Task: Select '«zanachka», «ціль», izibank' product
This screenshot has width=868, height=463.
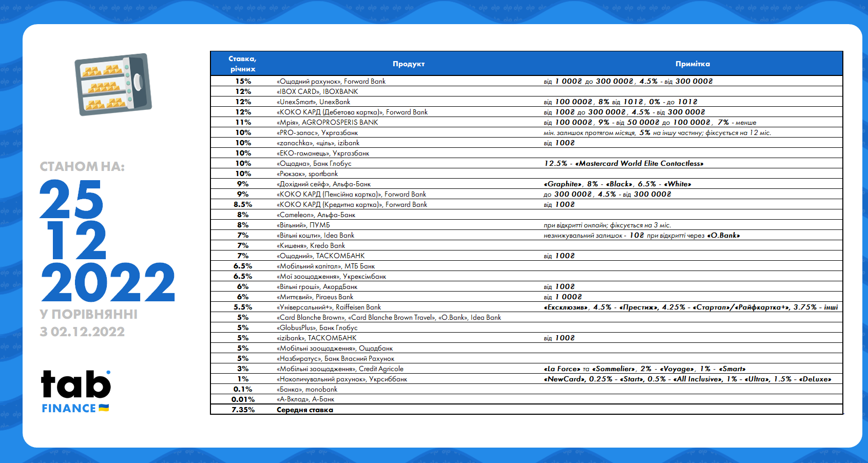Action: (318, 143)
